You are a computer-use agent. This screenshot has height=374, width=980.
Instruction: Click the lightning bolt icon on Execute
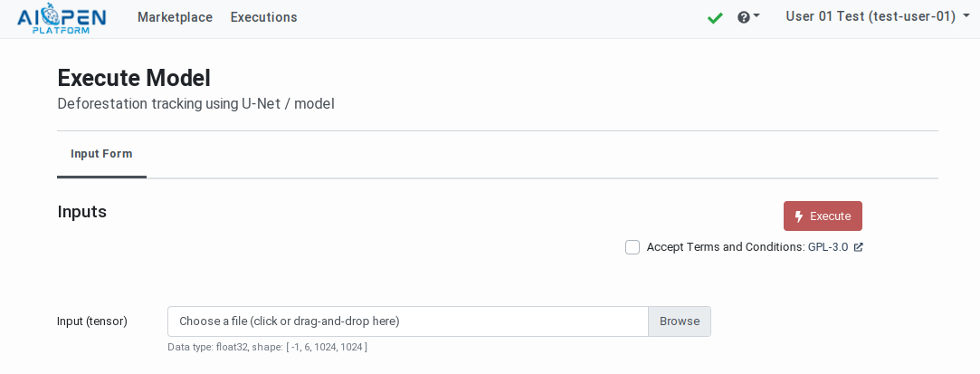799,216
